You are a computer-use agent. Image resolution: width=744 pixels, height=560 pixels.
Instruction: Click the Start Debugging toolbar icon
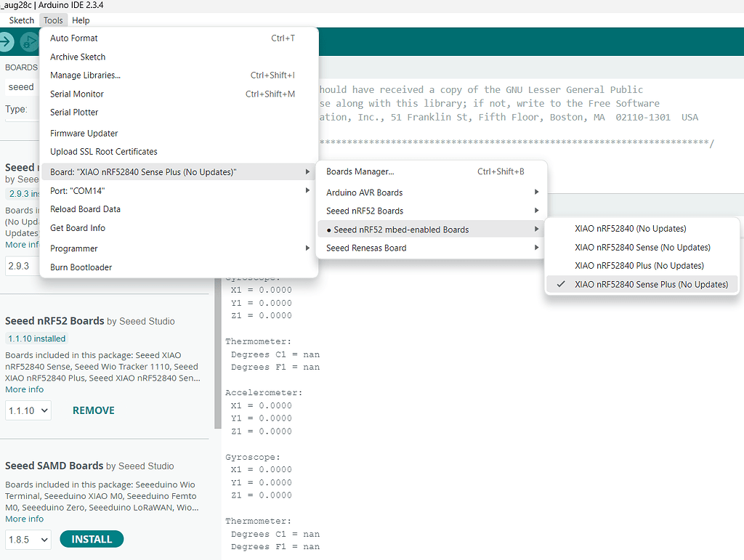click(29, 42)
